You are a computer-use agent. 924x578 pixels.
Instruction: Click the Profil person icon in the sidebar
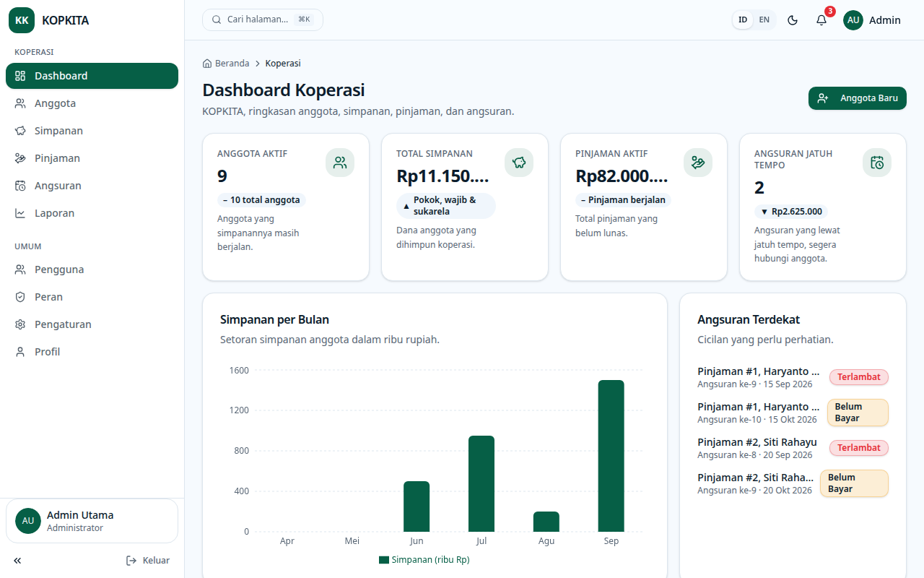point(20,352)
